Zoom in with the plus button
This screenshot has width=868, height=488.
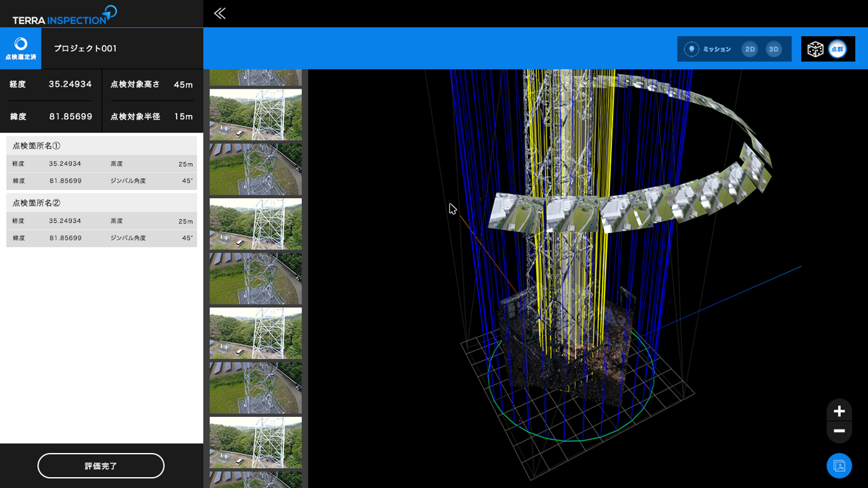(839, 411)
